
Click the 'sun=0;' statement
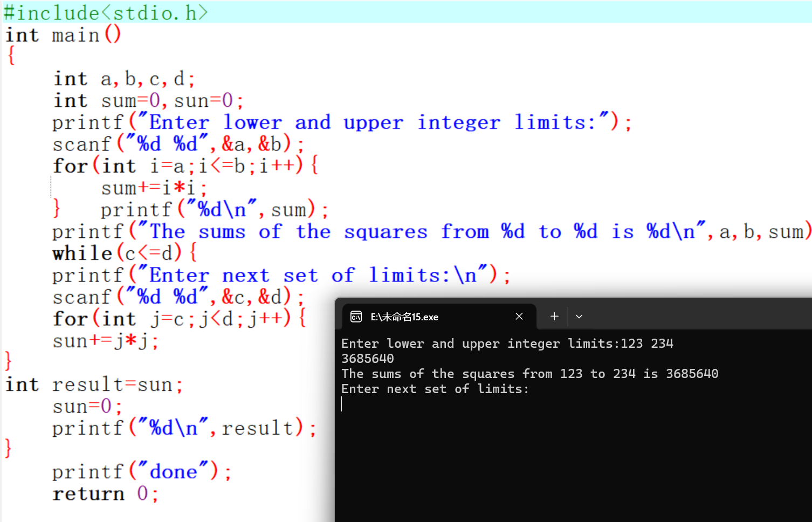(87, 406)
